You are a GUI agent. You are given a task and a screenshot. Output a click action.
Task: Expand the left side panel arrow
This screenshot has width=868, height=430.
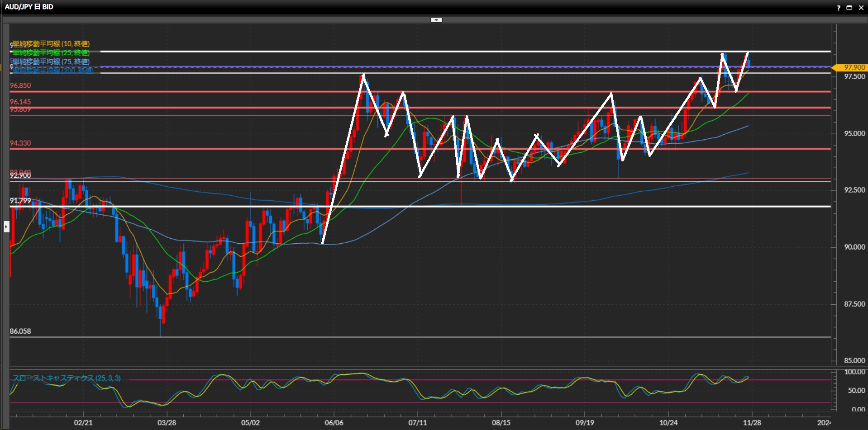coord(6,226)
